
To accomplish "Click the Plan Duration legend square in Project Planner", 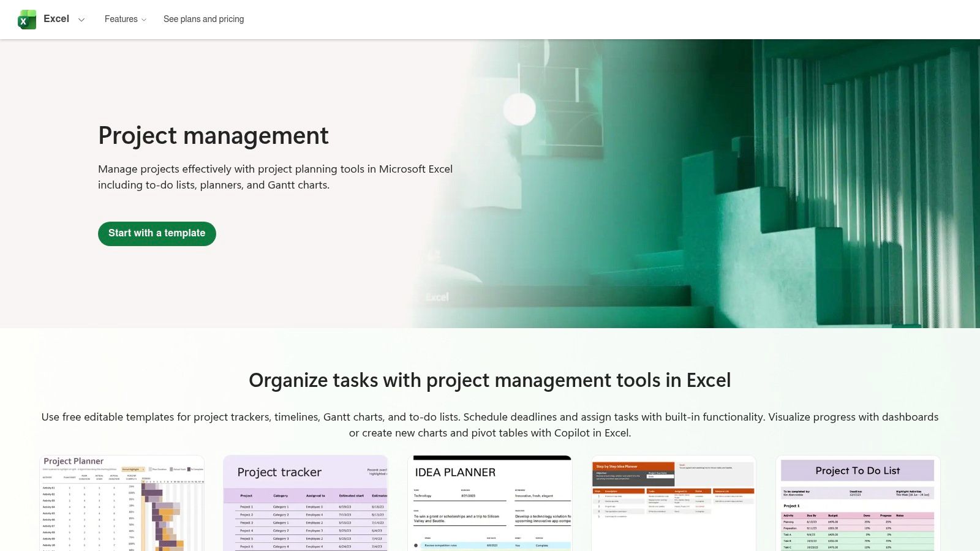I will (150, 469).
